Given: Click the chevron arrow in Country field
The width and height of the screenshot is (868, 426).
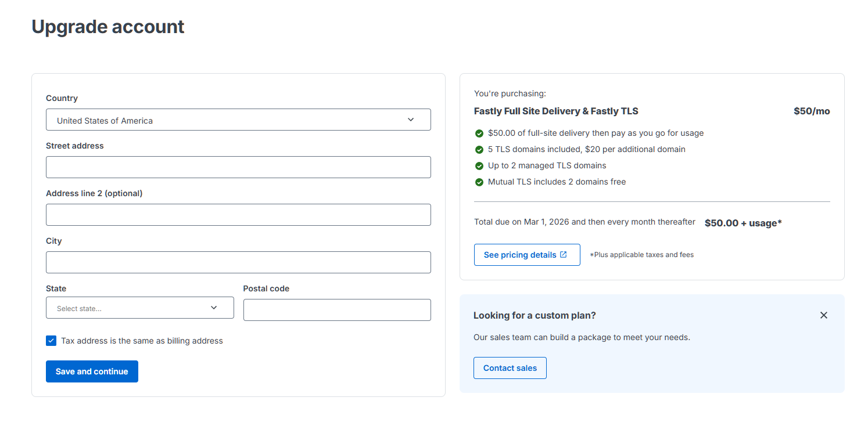Looking at the screenshot, I should point(411,120).
